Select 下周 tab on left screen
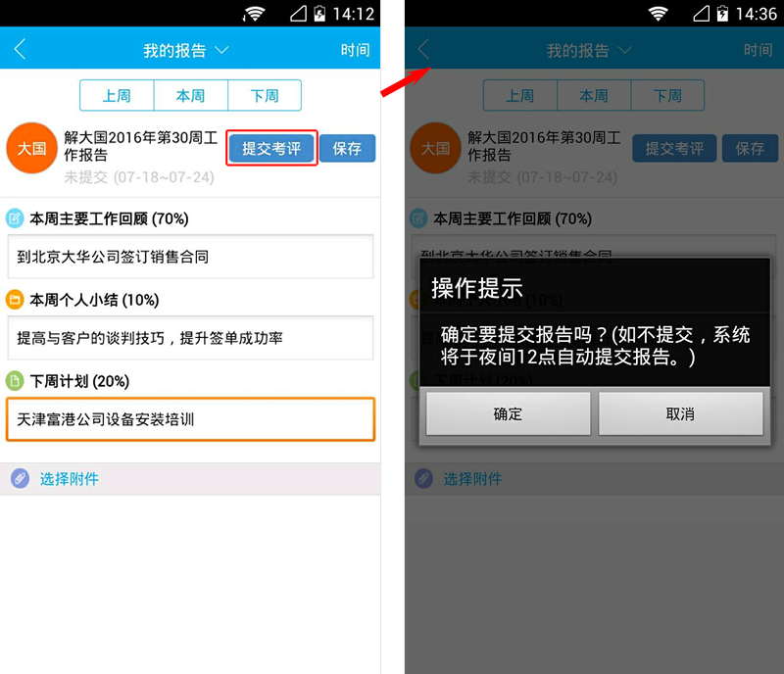The width and height of the screenshot is (784, 674). 265,95
